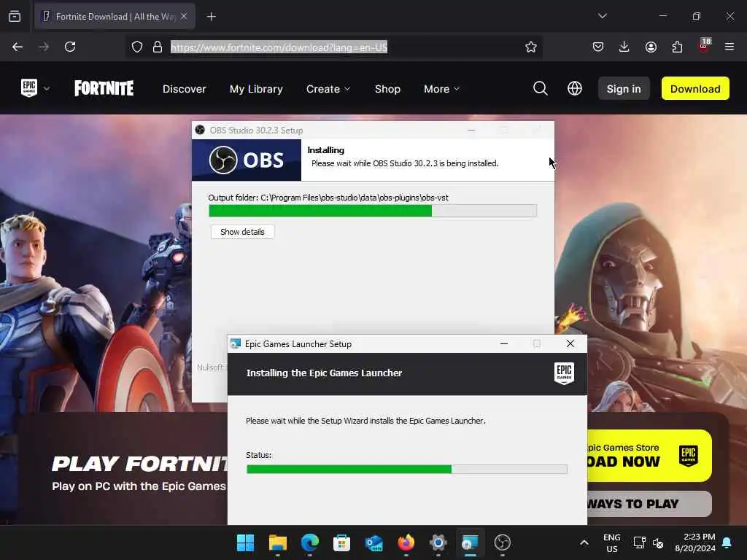The height and width of the screenshot is (560, 747).
Task: Open the notifications bell icon
Action: (727, 542)
